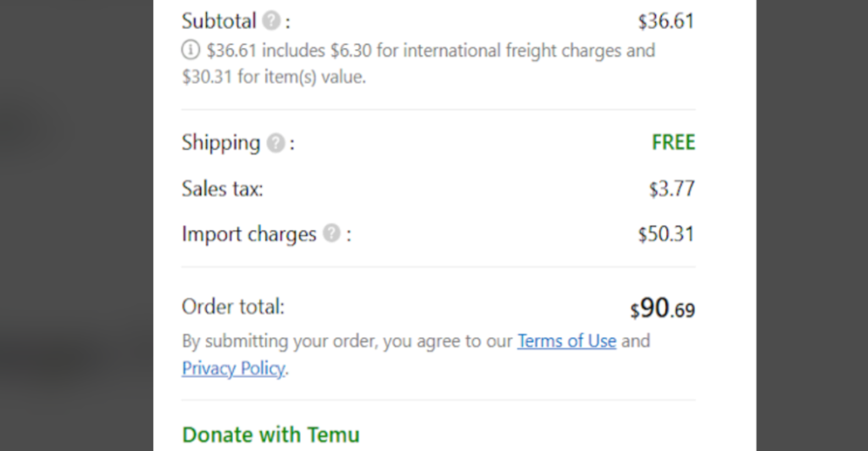Click the Shipping label text

coord(221,143)
